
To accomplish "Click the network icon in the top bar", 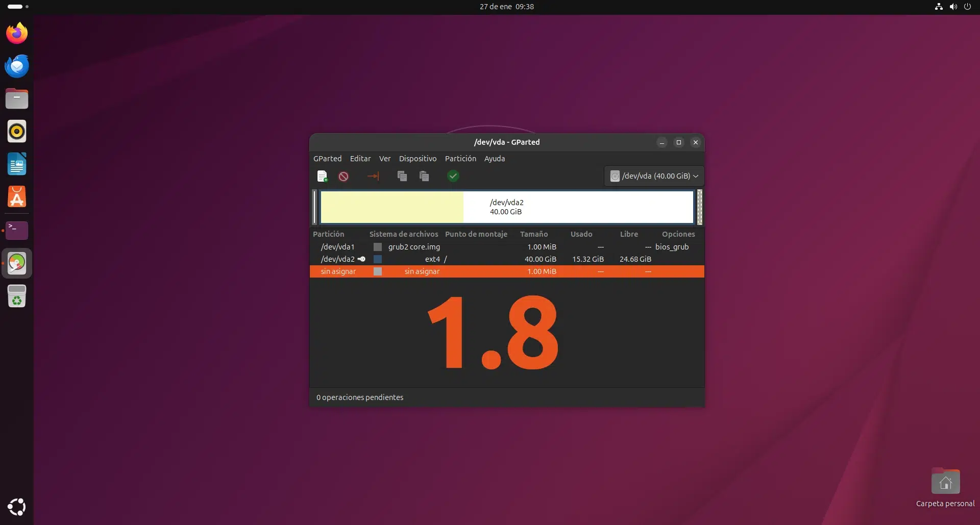I will tap(938, 7).
